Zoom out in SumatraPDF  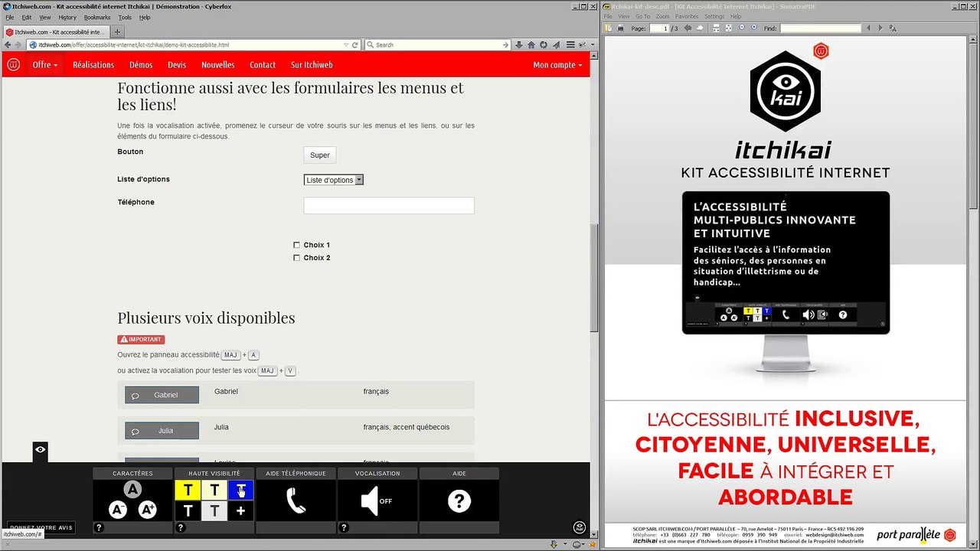pos(742,28)
